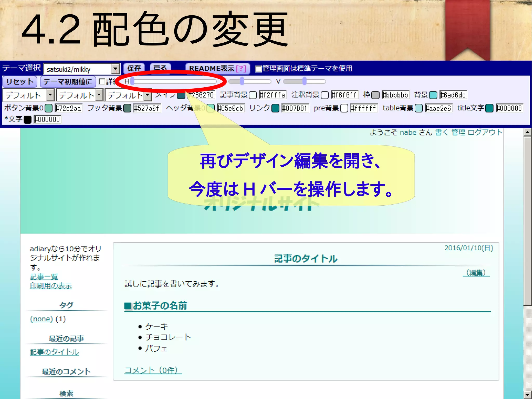Click the 枠 color swatch
Image resolution: width=532 pixels, height=399 pixels.
(x=375, y=95)
